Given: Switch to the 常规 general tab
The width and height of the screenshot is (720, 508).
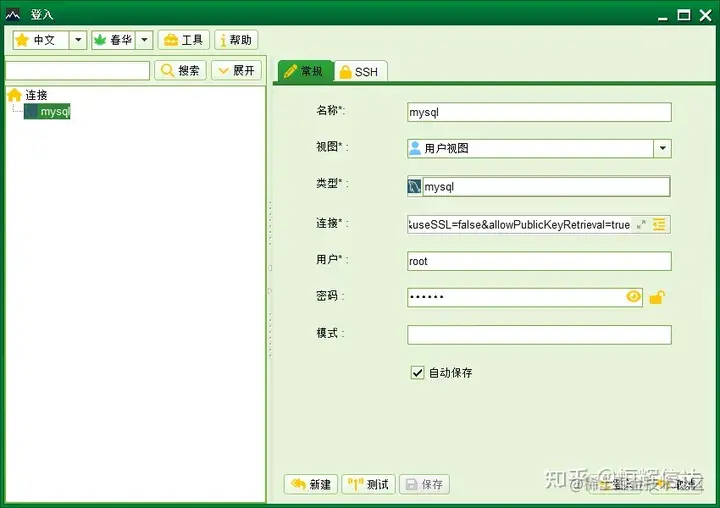Looking at the screenshot, I should [304, 71].
